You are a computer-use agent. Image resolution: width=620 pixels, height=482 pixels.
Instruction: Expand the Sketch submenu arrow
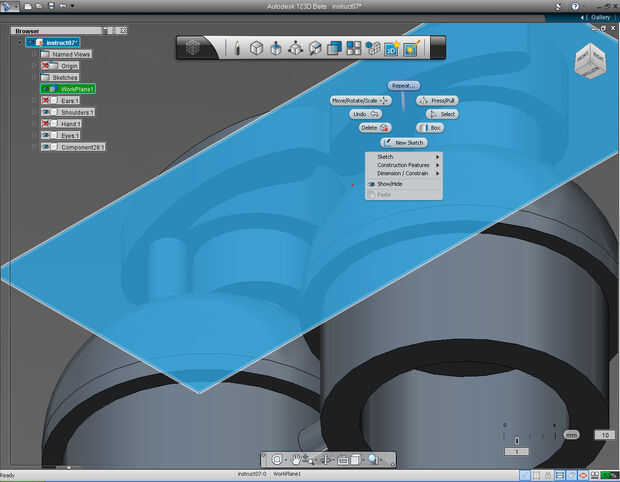tap(437, 157)
